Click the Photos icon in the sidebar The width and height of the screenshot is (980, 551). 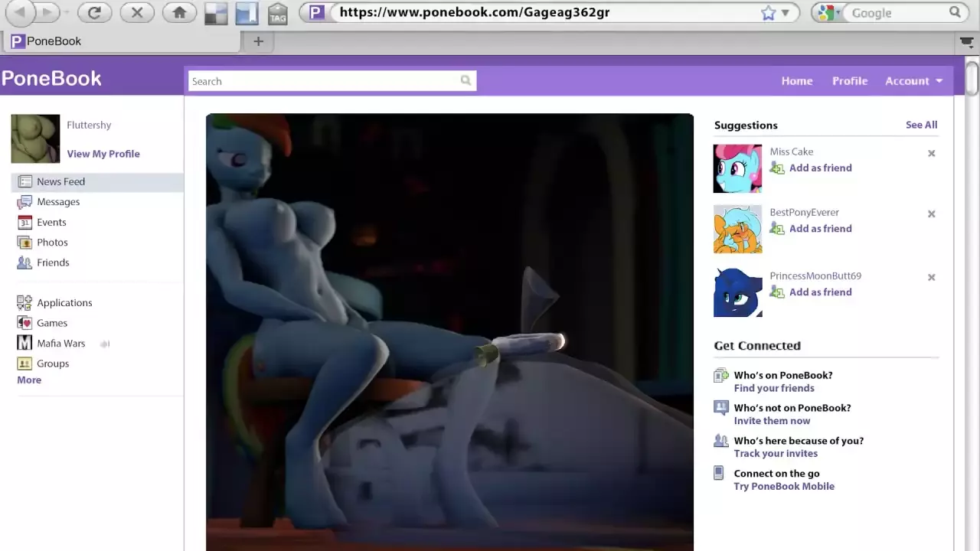pyautogui.click(x=24, y=243)
